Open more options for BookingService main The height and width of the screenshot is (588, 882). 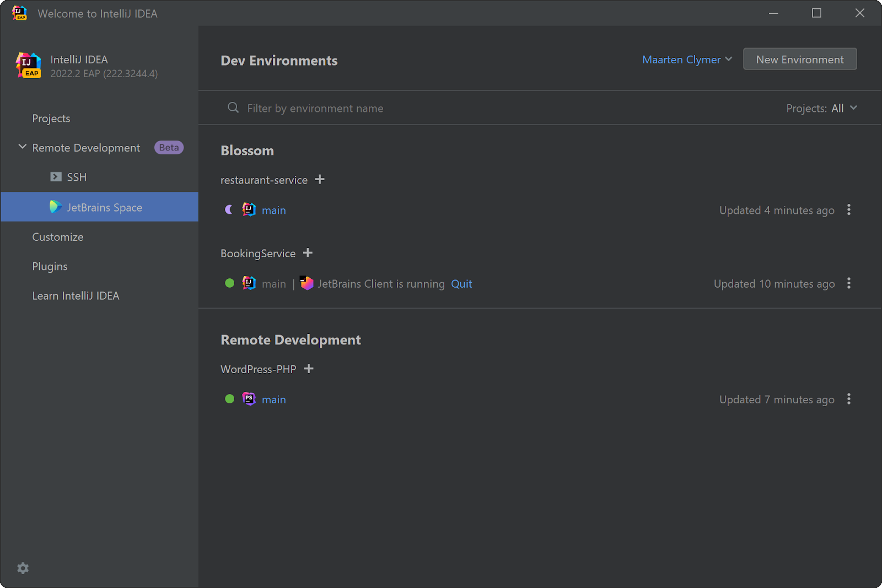pyautogui.click(x=849, y=283)
